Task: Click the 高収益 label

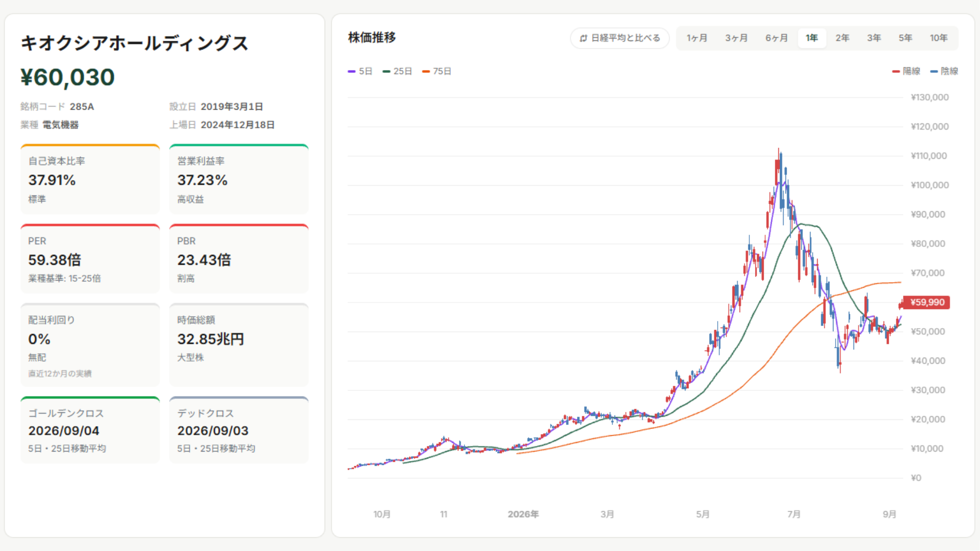Action: (x=190, y=199)
